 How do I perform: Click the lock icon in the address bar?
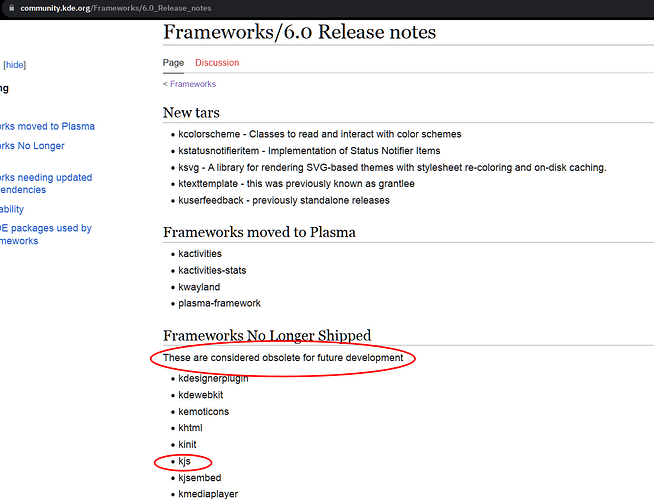(12, 8)
